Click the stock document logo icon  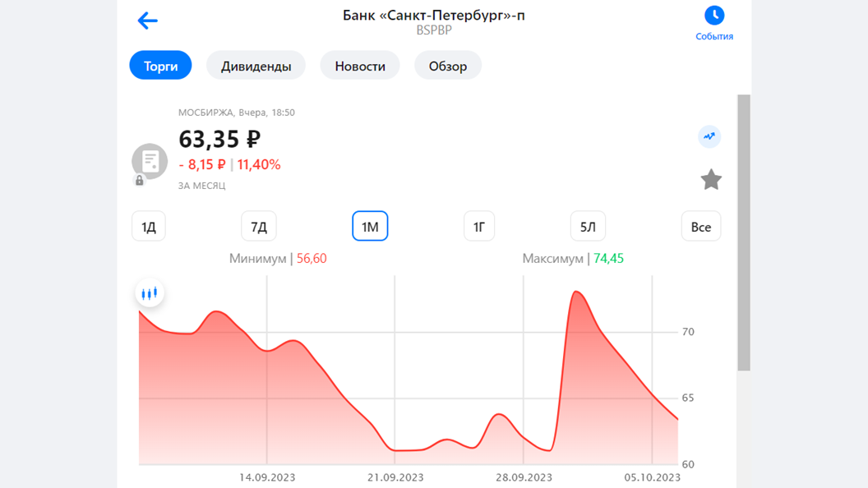click(150, 161)
